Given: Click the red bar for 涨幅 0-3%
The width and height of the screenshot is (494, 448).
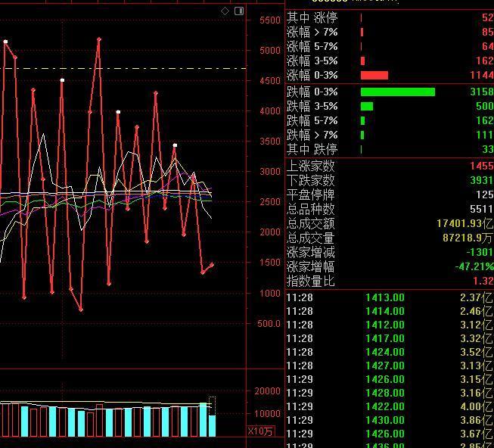Looking at the screenshot, I should (x=374, y=75).
